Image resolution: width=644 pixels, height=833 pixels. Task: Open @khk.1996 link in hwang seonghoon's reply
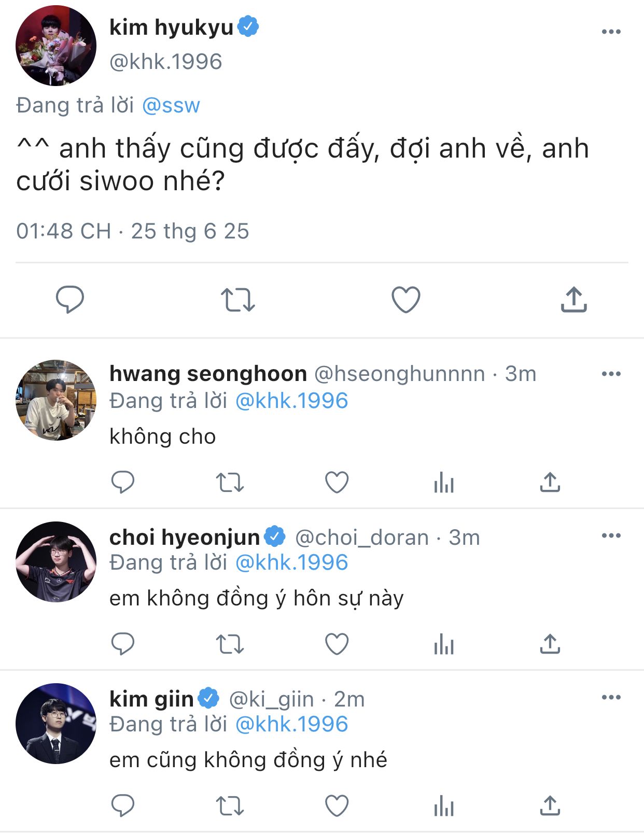tap(291, 401)
